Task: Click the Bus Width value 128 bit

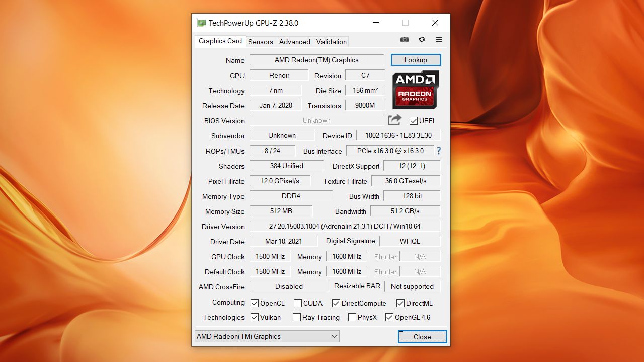Action: click(412, 196)
